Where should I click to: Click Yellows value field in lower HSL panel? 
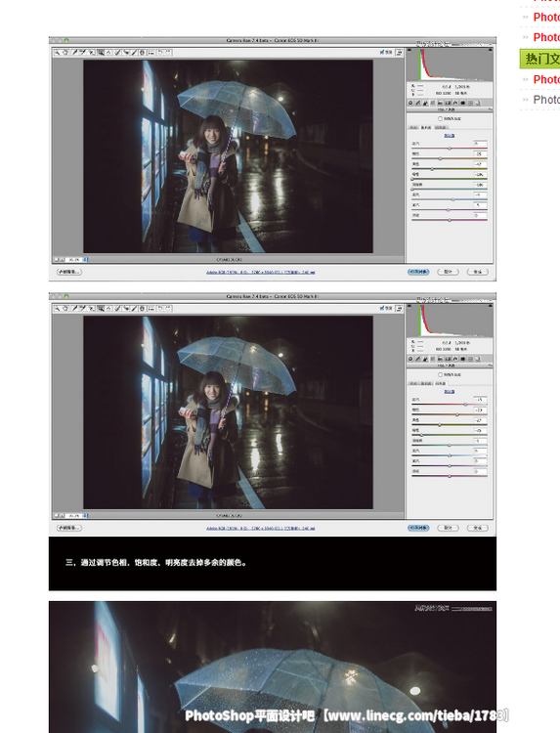click(480, 420)
